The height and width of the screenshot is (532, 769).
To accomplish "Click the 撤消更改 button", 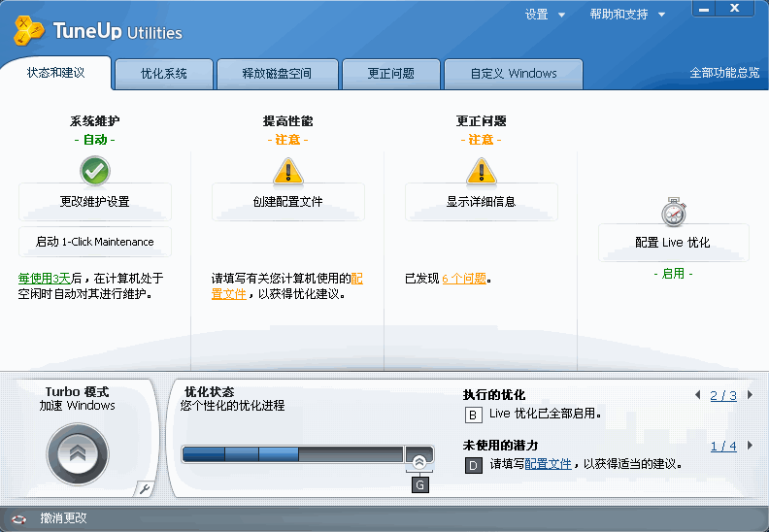I will click(x=63, y=518).
